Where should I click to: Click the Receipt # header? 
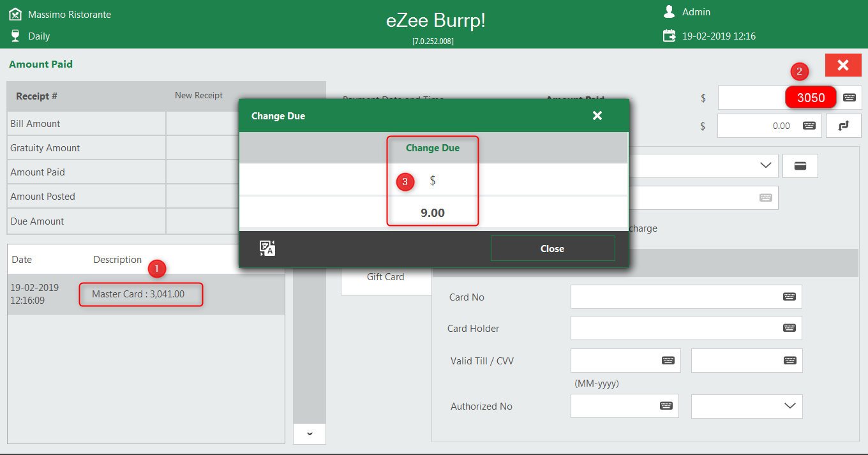37,96
